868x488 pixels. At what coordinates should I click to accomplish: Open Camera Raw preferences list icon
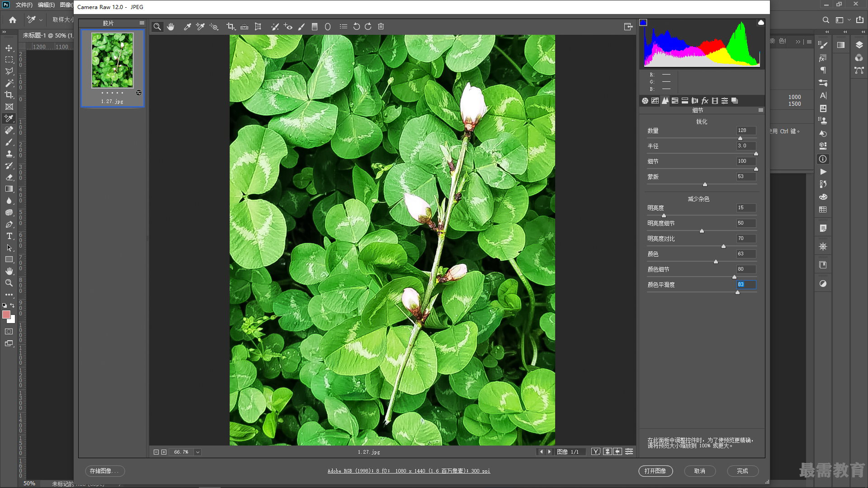[344, 27]
